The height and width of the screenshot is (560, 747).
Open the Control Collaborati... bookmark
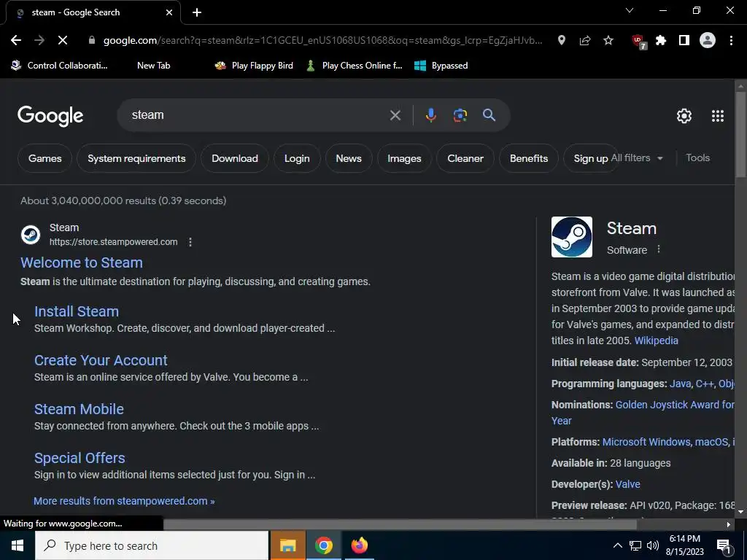pos(60,66)
